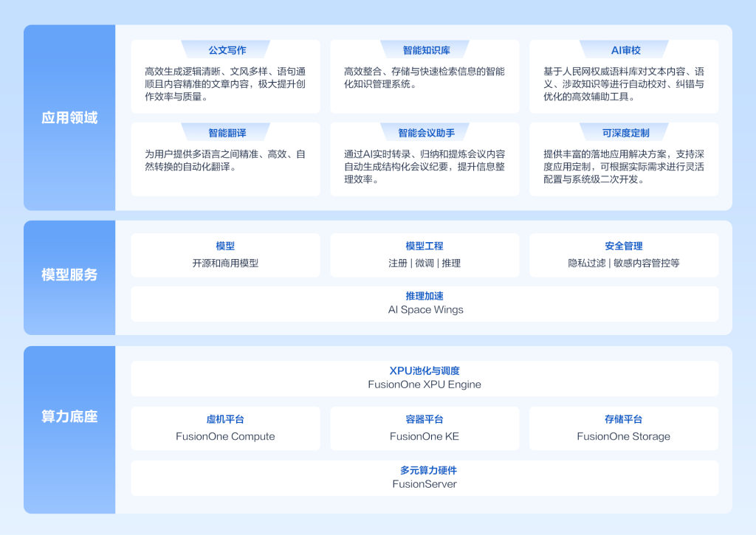Click the AI审校 card header
The width and height of the screenshot is (756, 535).
624,49
